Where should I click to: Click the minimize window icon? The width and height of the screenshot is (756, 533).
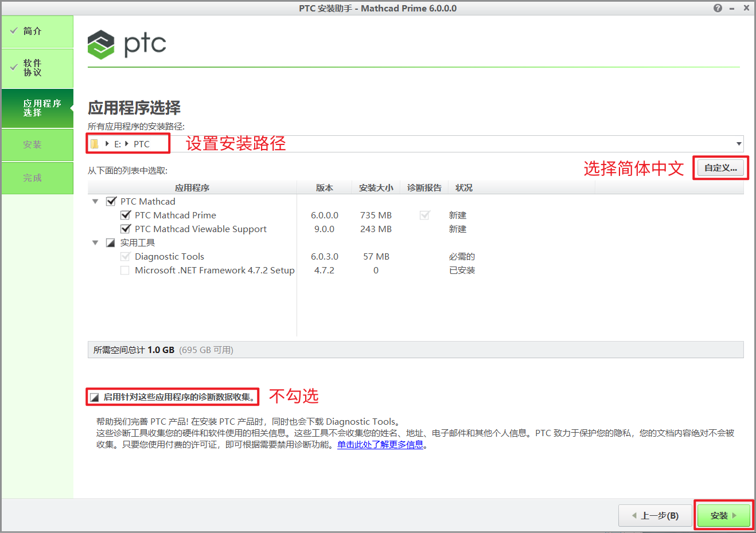(x=732, y=9)
